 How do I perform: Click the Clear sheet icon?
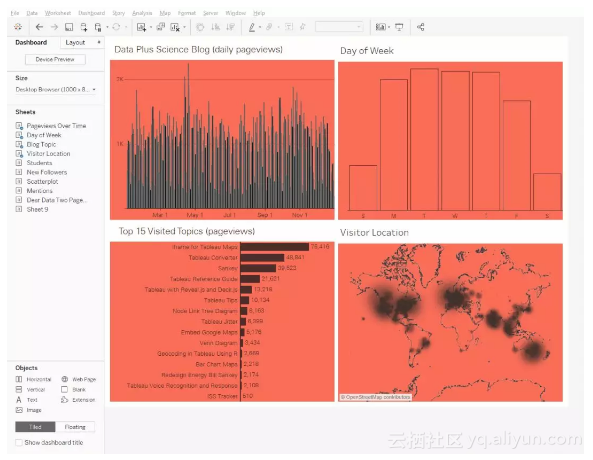(175, 27)
